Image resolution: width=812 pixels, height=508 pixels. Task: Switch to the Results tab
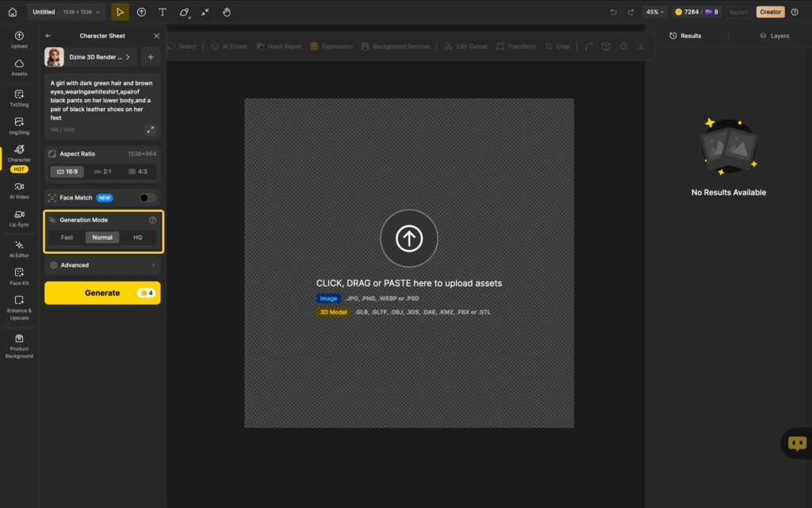point(685,36)
